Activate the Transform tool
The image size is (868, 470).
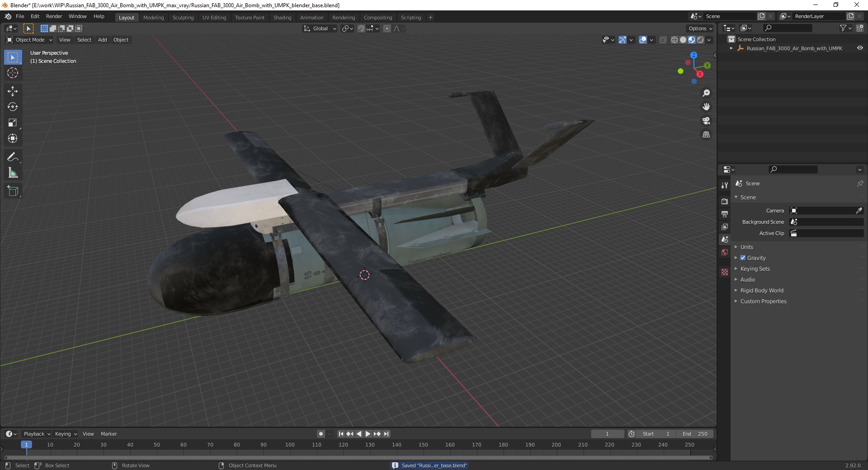point(13,138)
